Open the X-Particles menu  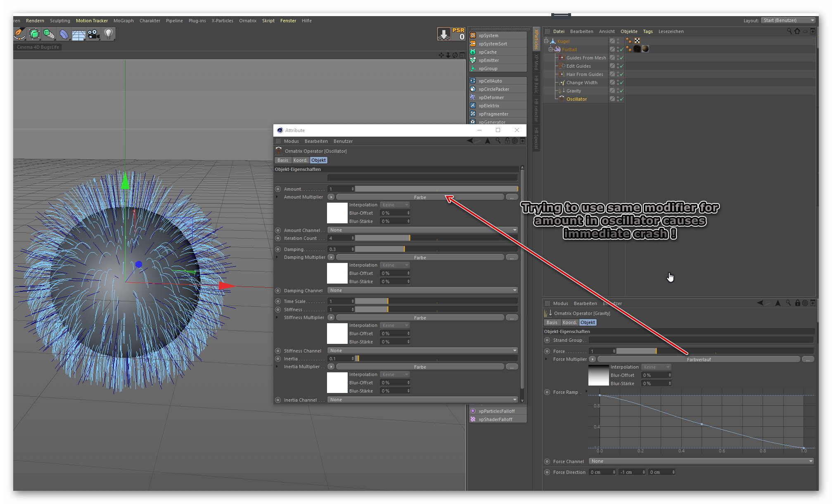pos(222,21)
